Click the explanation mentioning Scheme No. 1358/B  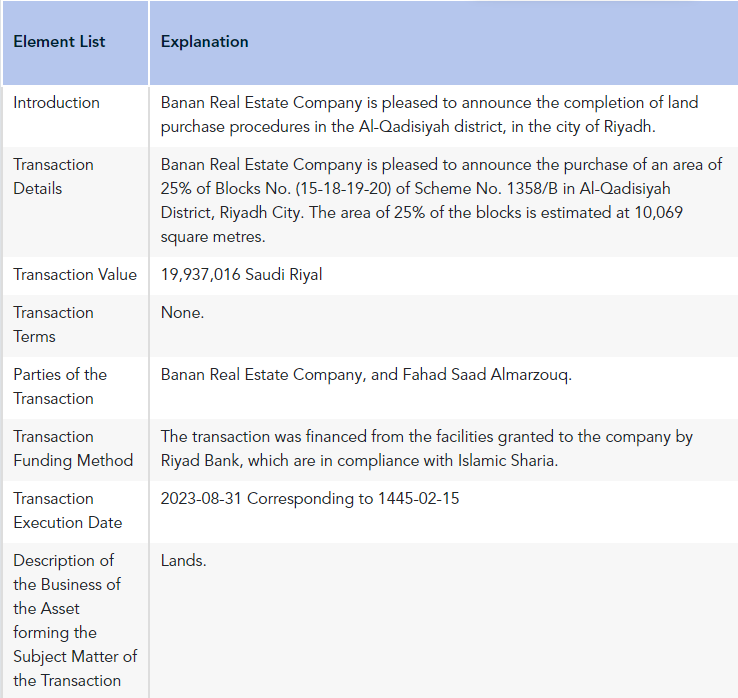click(x=441, y=201)
